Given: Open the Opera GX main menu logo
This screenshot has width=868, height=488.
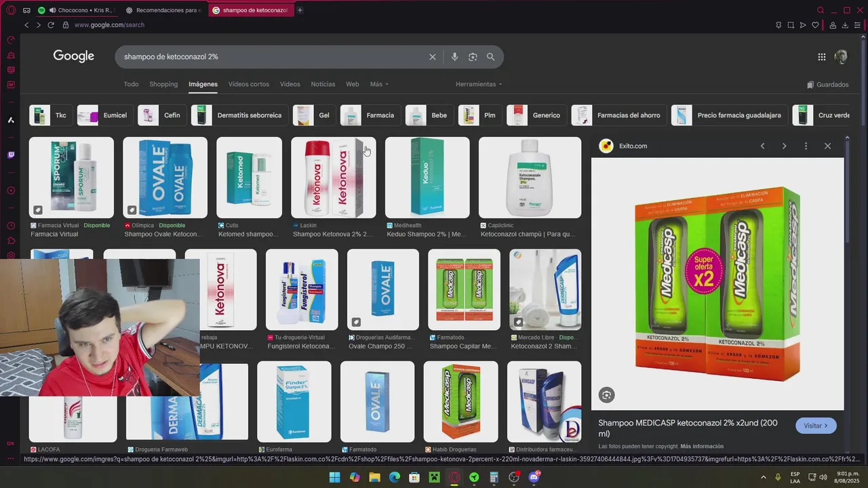Looking at the screenshot, I should point(11,10).
